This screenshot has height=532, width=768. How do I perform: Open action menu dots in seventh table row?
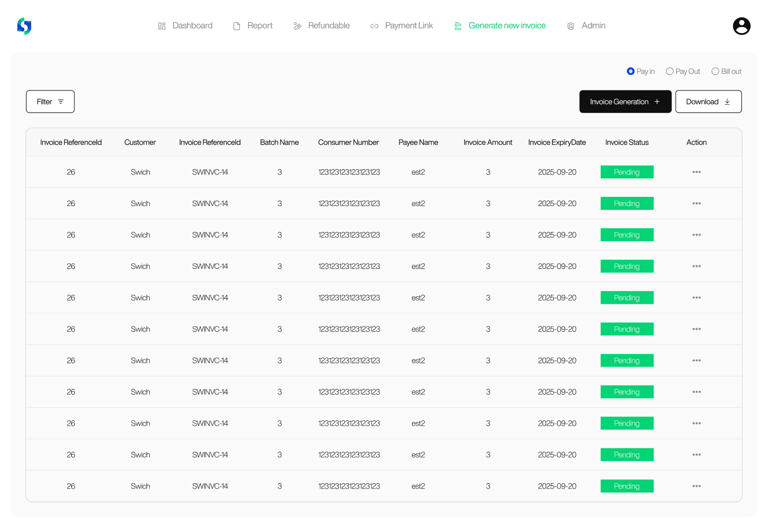(x=696, y=361)
